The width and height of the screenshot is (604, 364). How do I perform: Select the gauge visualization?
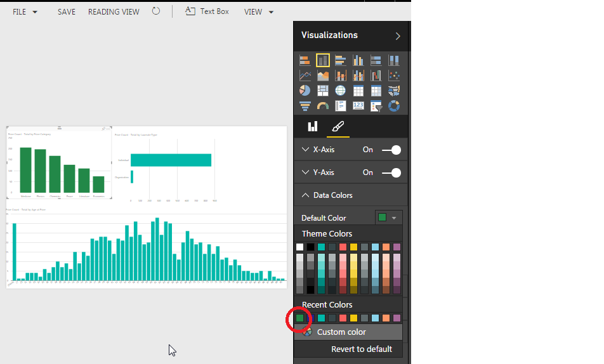[x=323, y=106]
